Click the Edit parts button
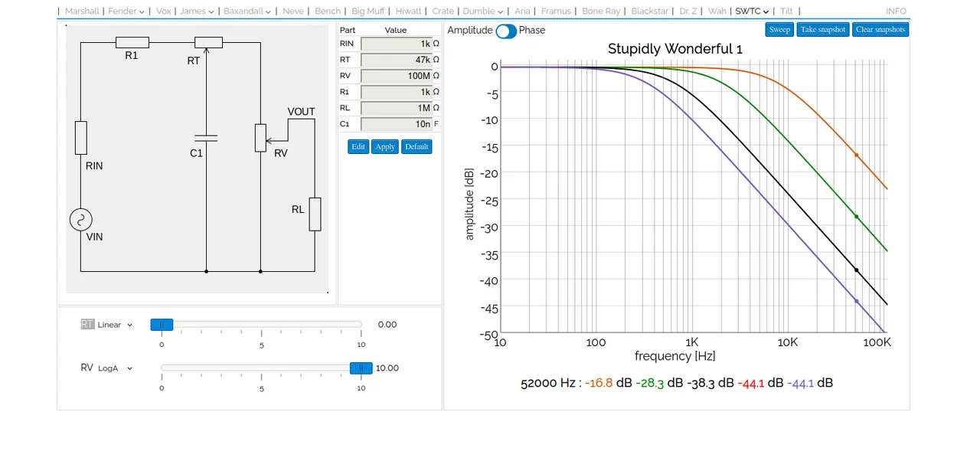Viewport: 980px width, 458px height. [358, 146]
